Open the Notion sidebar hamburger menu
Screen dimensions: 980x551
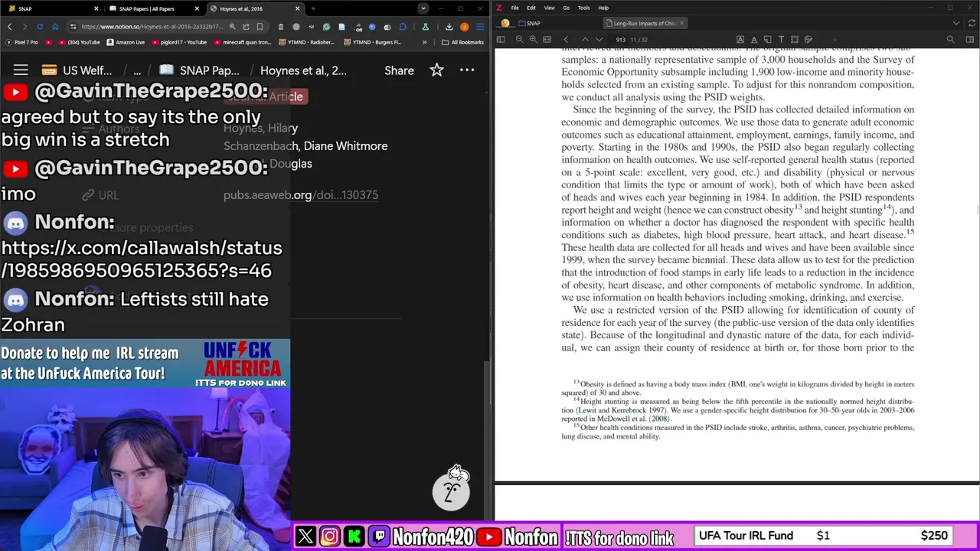(21, 70)
